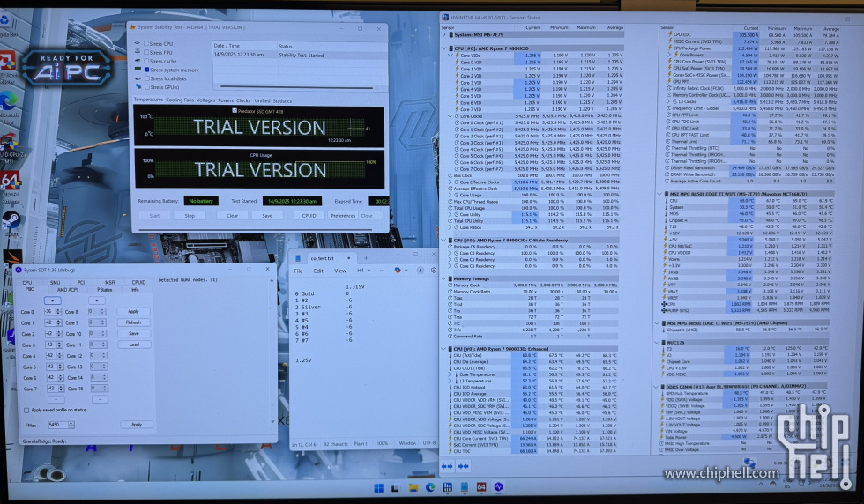The image size is (864, 504).
Task: Expand Core Ratios group in HWiNFO
Action: (450, 227)
